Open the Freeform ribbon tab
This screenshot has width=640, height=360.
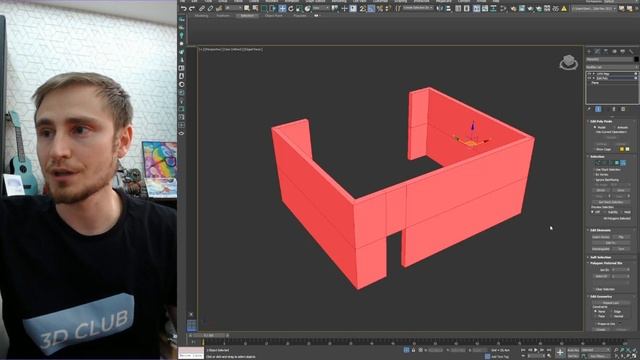click(x=223, y=16)
